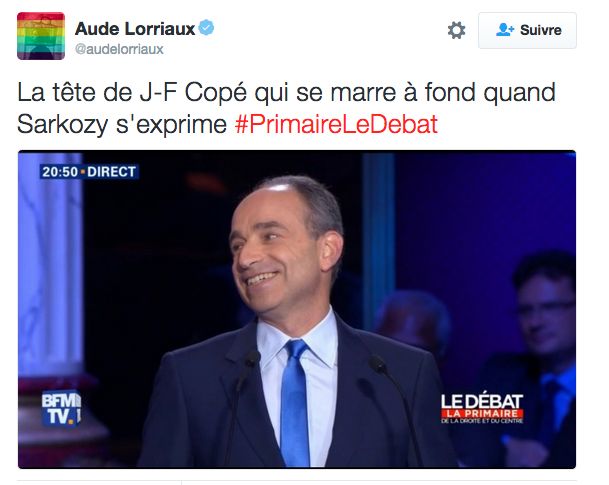
Task: Click the person-plus icon in Suivre
Action: (505, 30)
